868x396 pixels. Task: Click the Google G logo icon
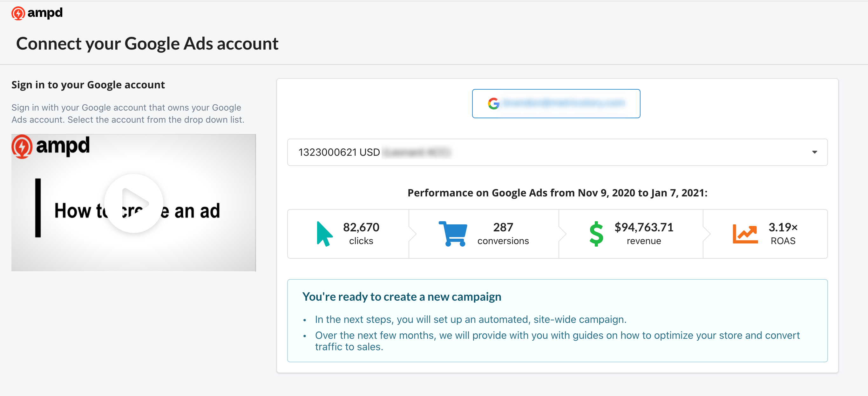click(x=493, y=104)
